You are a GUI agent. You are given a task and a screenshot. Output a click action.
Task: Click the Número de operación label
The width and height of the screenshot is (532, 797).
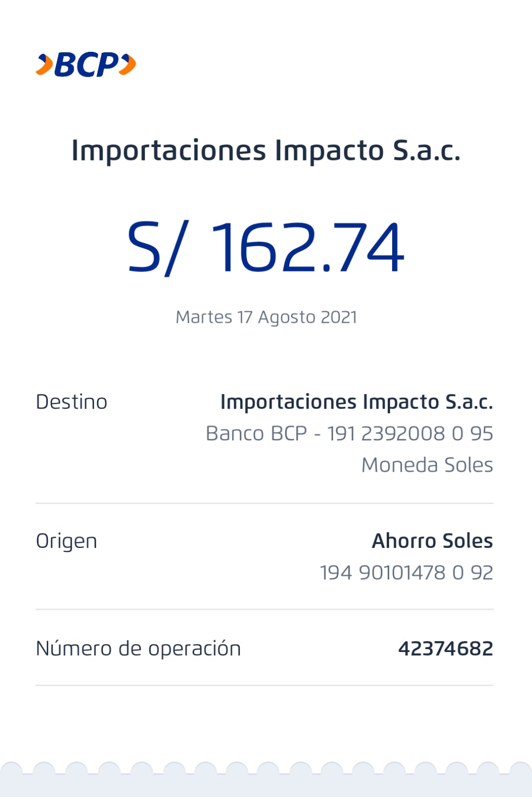(x=138, y=649)
